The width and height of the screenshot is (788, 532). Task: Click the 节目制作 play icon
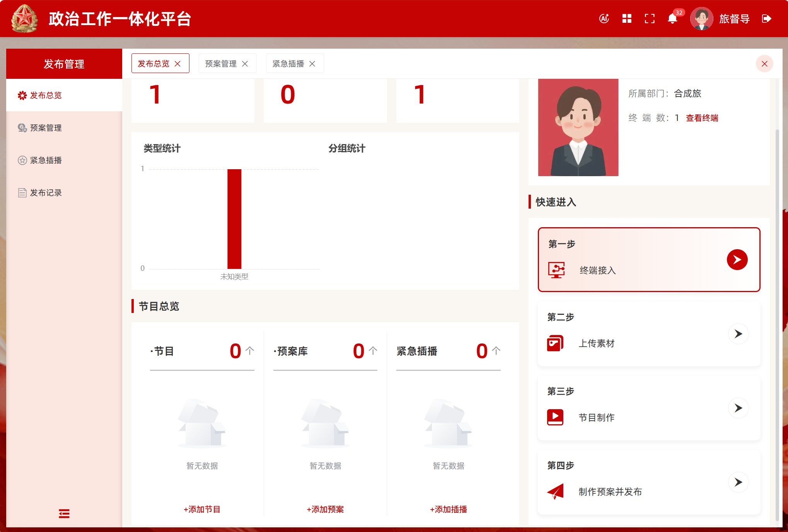click(x=555, y=417)
